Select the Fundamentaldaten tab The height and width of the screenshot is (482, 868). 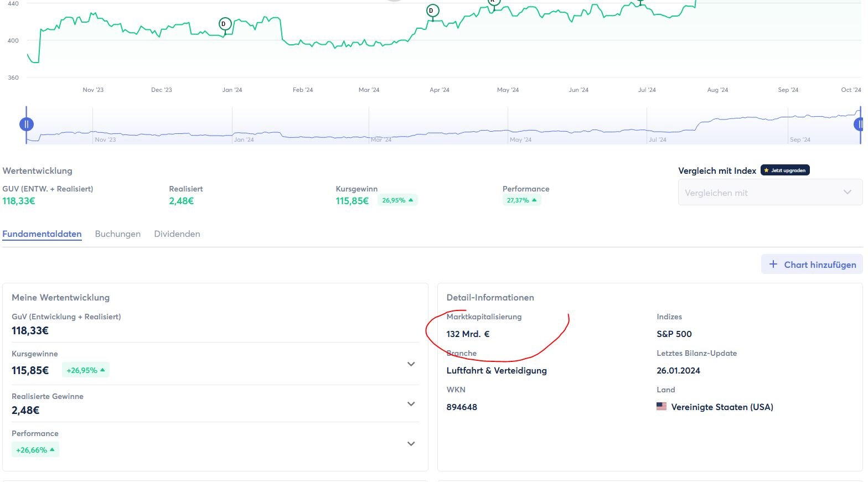[x=42, y=234]
